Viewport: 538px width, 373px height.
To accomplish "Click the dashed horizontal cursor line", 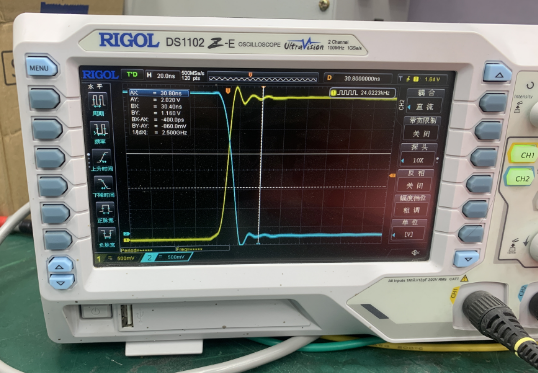I will pyautogui.click(x=257, y=187).
